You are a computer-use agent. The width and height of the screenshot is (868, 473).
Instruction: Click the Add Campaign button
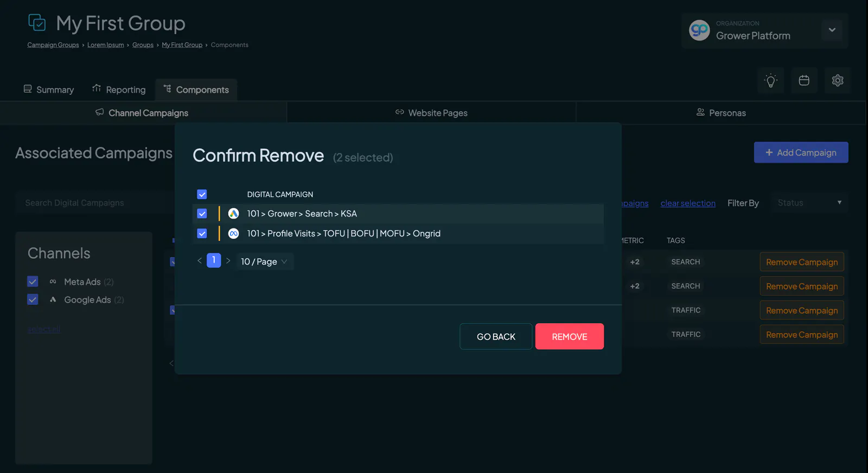[x=801, y=152]
